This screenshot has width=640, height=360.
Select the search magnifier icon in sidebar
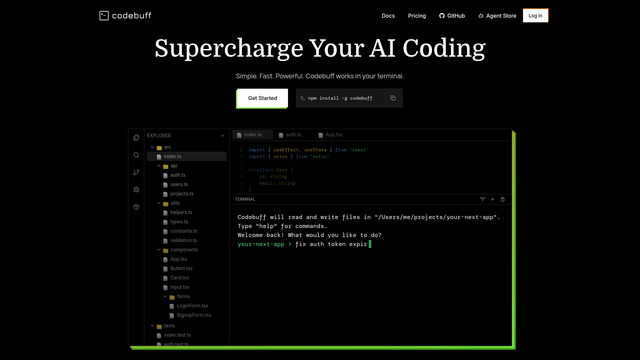136,155
